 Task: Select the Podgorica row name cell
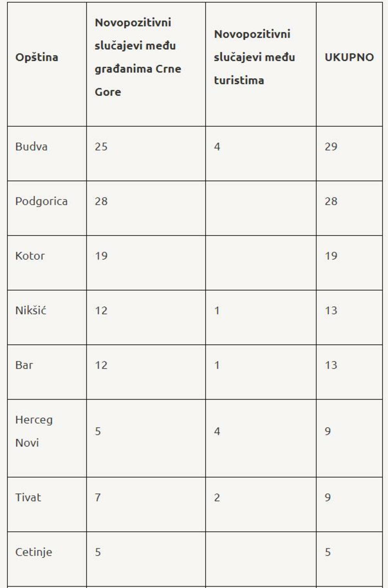pos(41,202)
